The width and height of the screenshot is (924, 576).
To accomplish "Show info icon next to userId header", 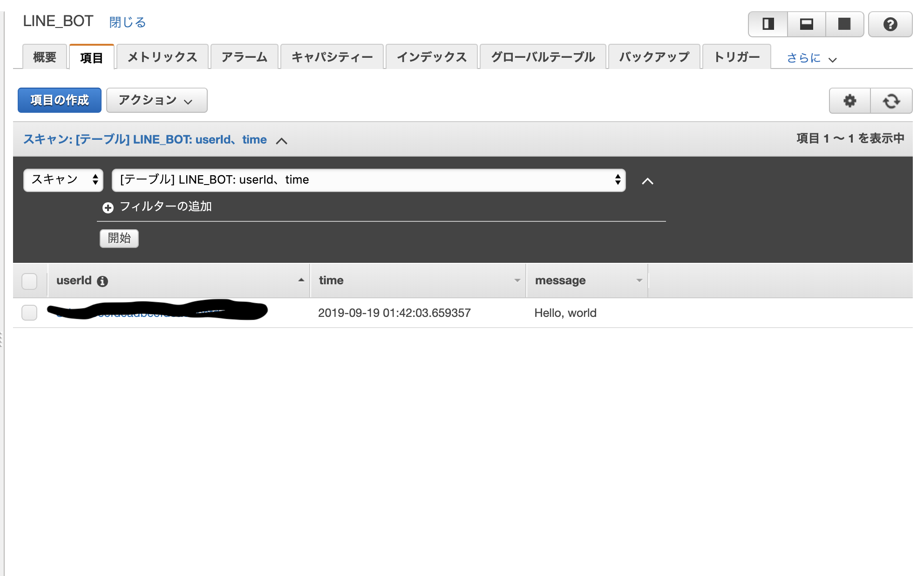I will coord(102,281).
